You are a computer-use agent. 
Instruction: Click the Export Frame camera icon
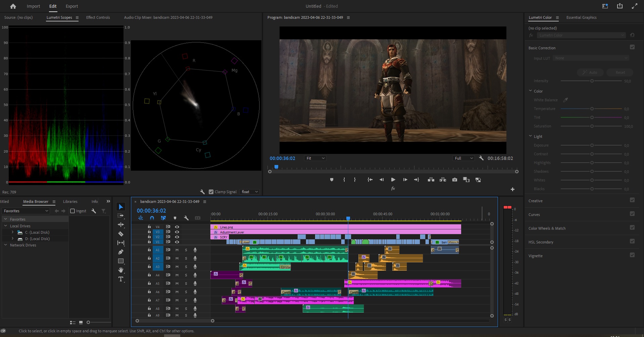tap(454, 180)
